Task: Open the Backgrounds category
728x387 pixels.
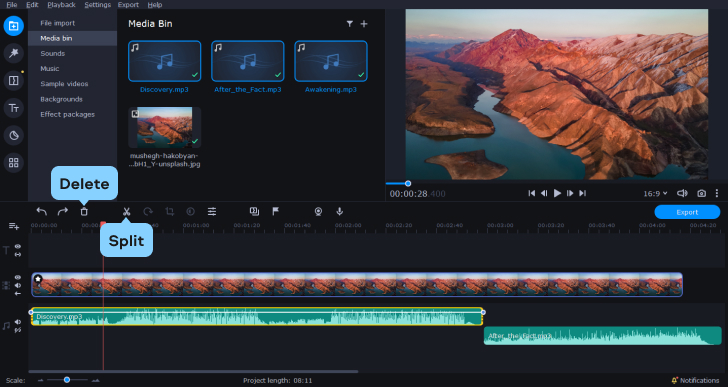Action: click(72, 99)
